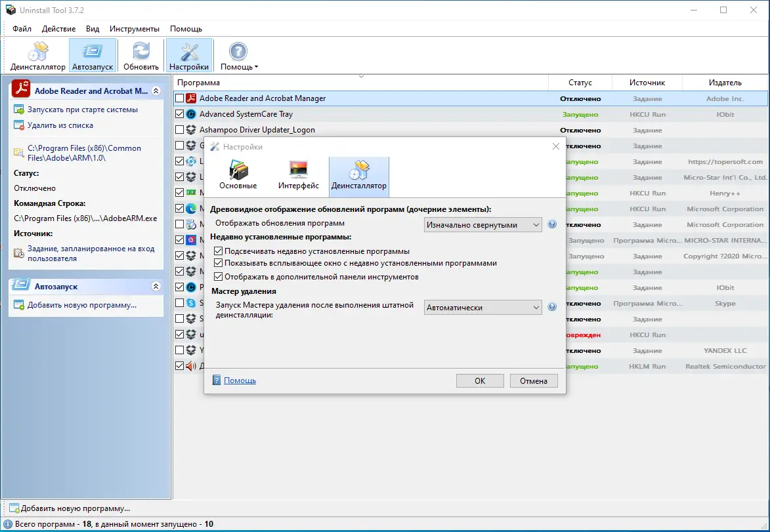Sort list by Программа column header
This screenshot has width=770, height=532.
coord(360,83)
